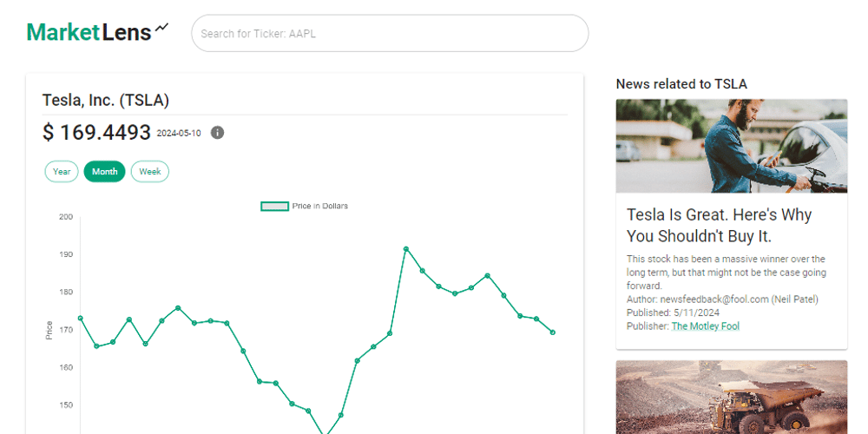Click 'News related to TSLA' heading
868x434 pixels.
click(x=681, y=84)
